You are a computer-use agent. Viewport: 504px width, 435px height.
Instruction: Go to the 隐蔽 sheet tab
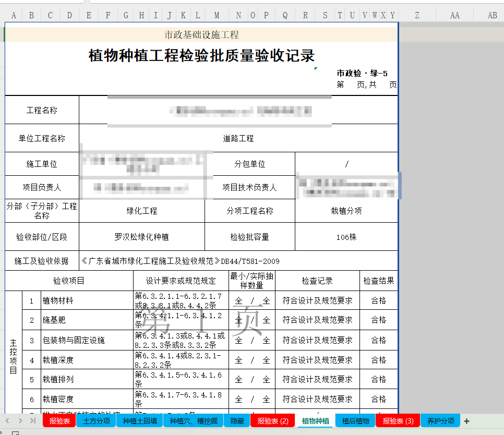pyautogui.click(x=237, y=421)
